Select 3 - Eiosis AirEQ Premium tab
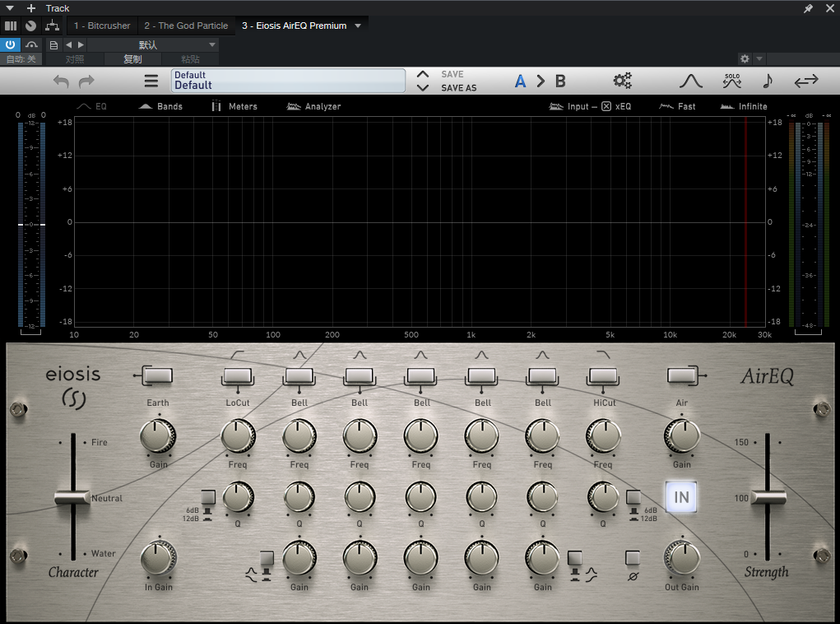 coord(294,26)
